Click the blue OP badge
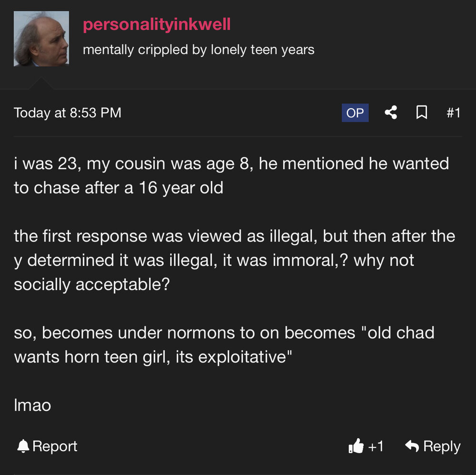 point(355,113)
